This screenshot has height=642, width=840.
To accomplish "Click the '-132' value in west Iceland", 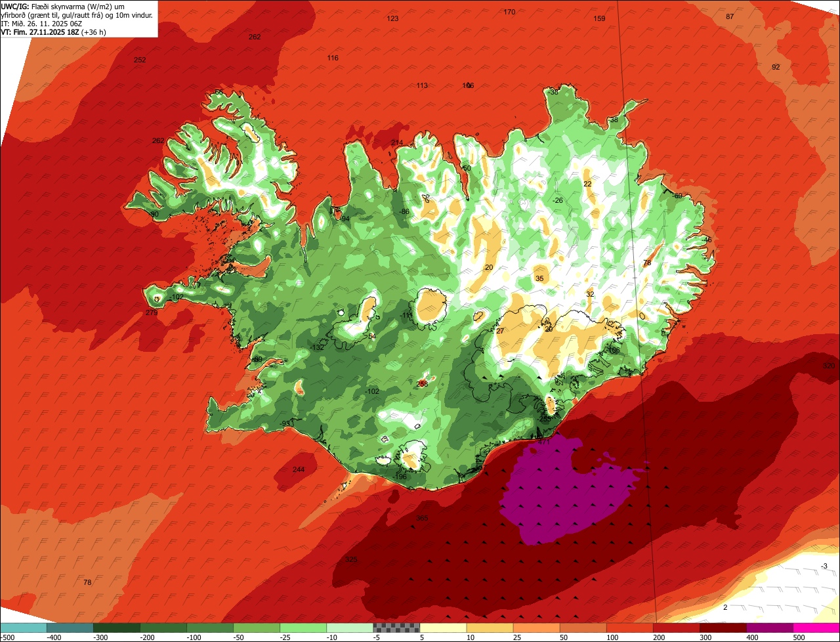I will pos(317,347).
